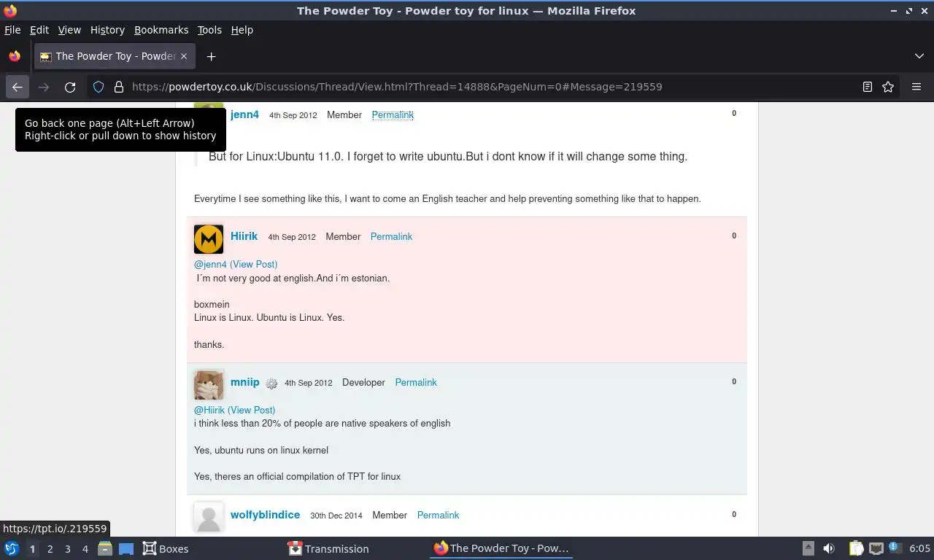Click the forward navigation arrow
This screenshot has width=934, height=560.
click(x=44, y=87)
